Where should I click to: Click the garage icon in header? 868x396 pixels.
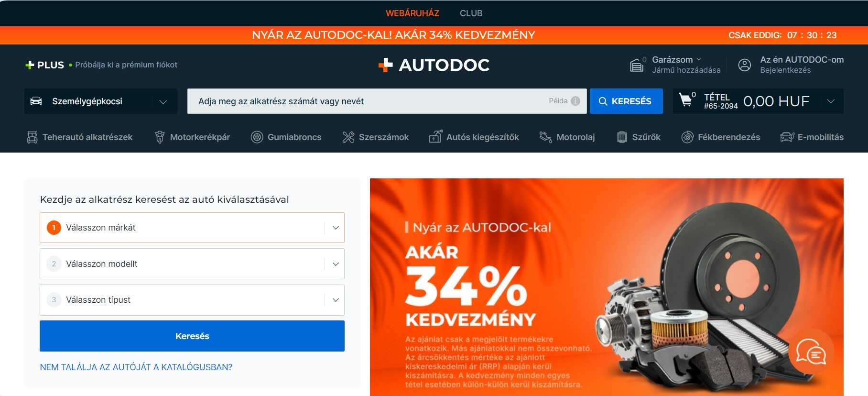(x=637, y=65)
